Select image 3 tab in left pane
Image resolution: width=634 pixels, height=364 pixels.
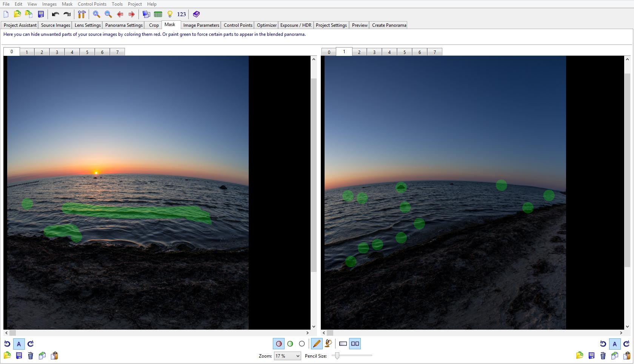tap(57, 52)
